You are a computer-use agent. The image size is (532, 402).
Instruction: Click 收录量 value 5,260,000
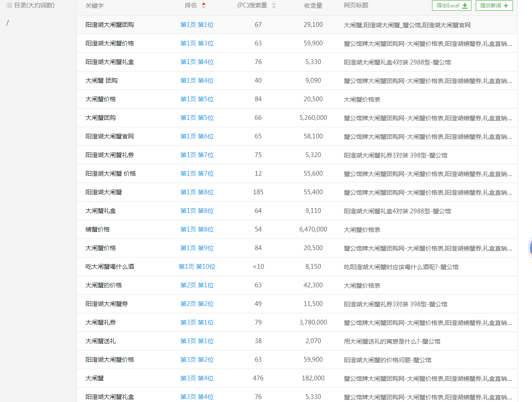click(x=313, y=118)
